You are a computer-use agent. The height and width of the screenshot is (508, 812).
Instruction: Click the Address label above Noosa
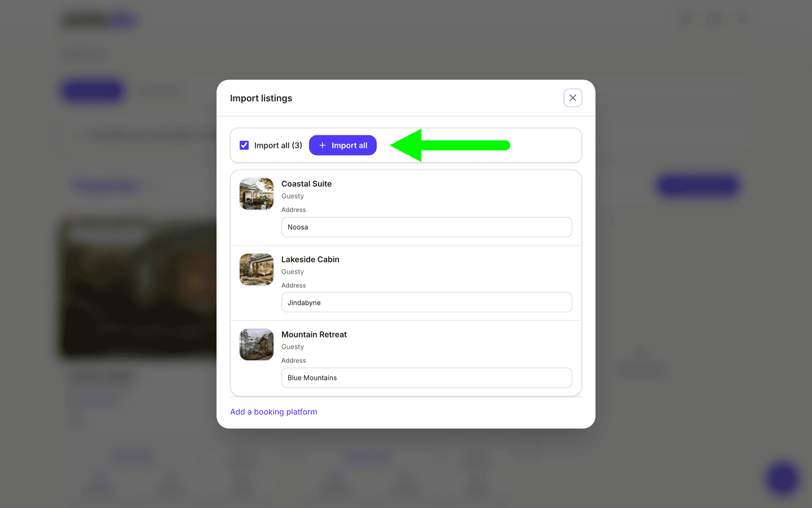(x=294, y=210)
